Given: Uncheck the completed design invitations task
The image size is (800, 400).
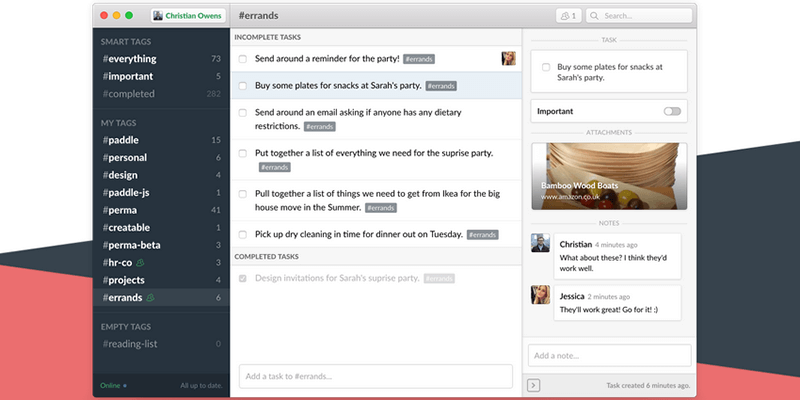Looking at the screenshot, I should [x=243, y=277].
